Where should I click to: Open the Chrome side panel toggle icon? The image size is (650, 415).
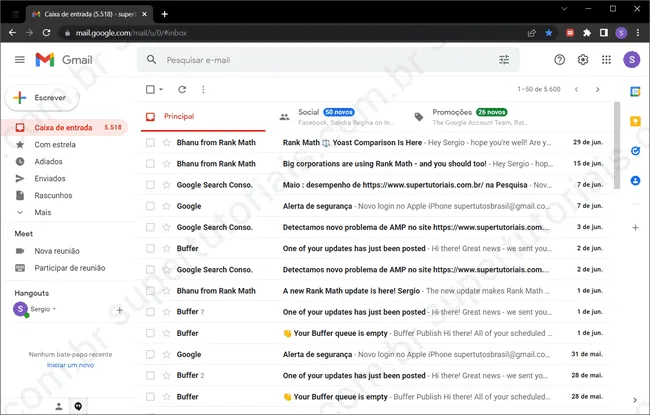(604, 33)
